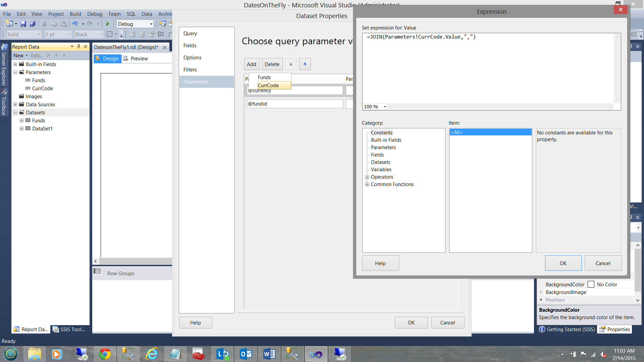Expand the Operators category node
644x362 pixels.
[x=367, y=177]
